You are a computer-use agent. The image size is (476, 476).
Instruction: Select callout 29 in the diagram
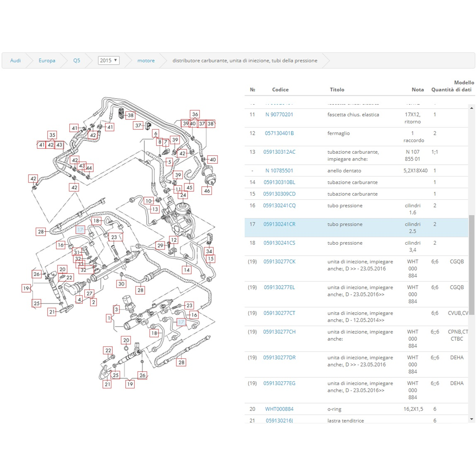pyautogui.click(x=160, y=245)
